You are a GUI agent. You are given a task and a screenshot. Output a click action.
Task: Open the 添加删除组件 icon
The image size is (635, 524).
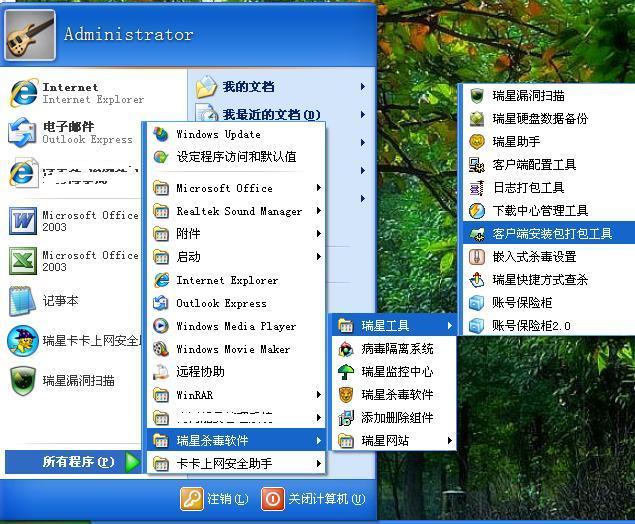346,417
